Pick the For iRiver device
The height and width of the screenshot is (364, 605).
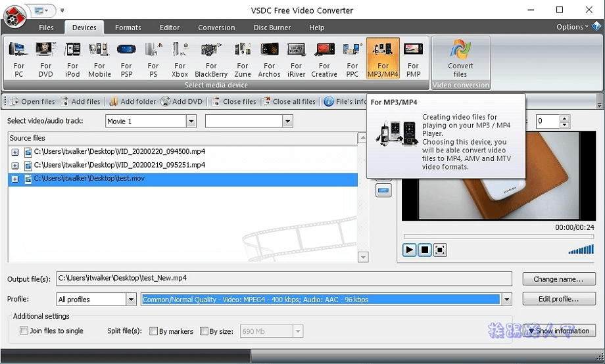click(296, 59)
